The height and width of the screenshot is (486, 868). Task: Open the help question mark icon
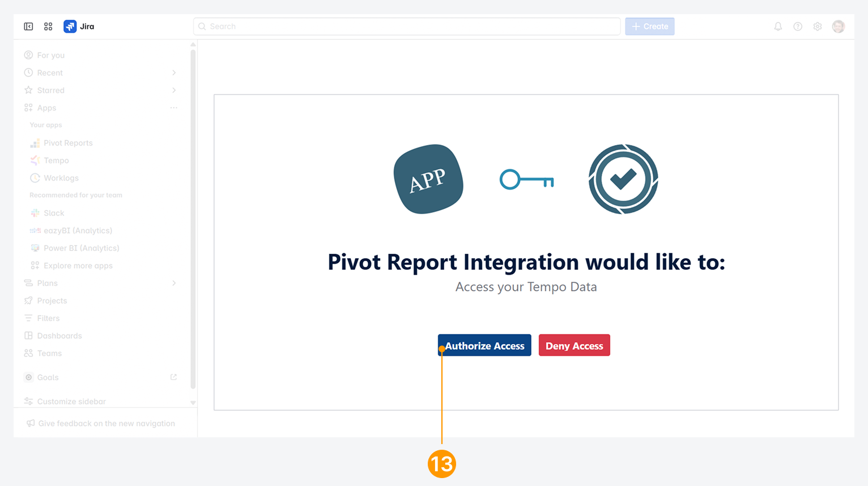coord(798,27)
